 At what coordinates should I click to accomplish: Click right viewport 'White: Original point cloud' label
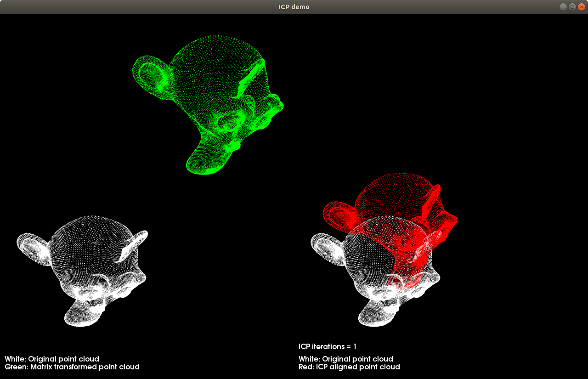346,359
